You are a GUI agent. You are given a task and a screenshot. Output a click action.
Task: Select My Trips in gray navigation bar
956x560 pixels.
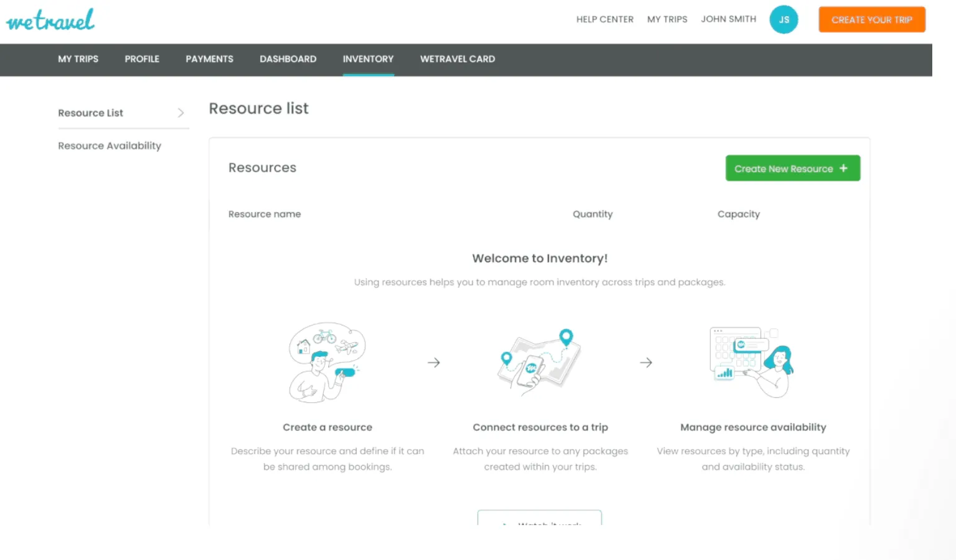click(78, 59)
